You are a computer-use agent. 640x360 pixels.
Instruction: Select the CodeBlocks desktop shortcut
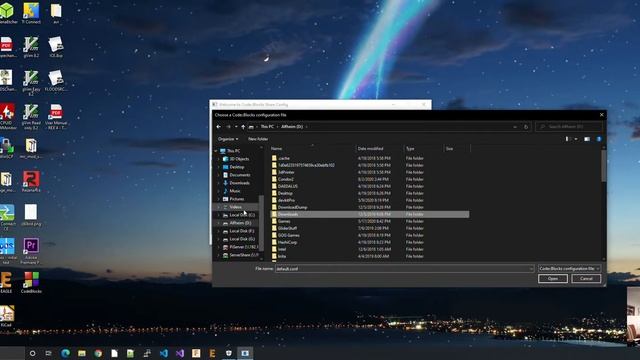pyautogui.click(x=31, y=282)
